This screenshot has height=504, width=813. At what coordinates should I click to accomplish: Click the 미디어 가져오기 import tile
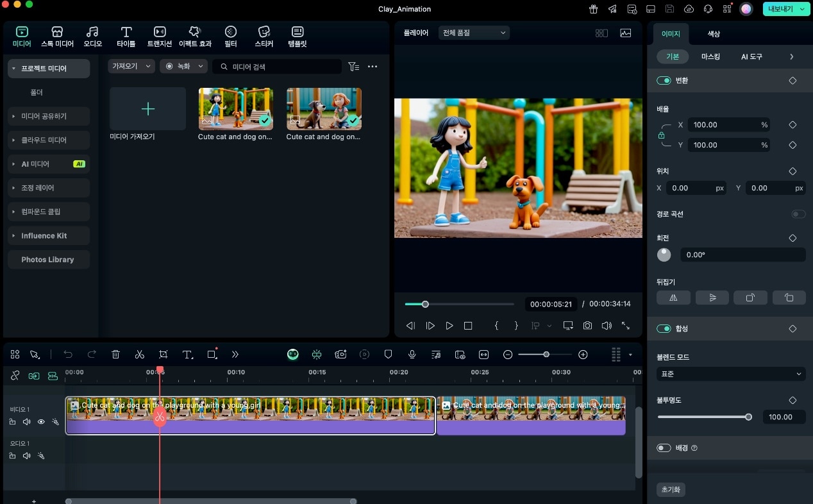pyautogui.click(x=147, y=109)
